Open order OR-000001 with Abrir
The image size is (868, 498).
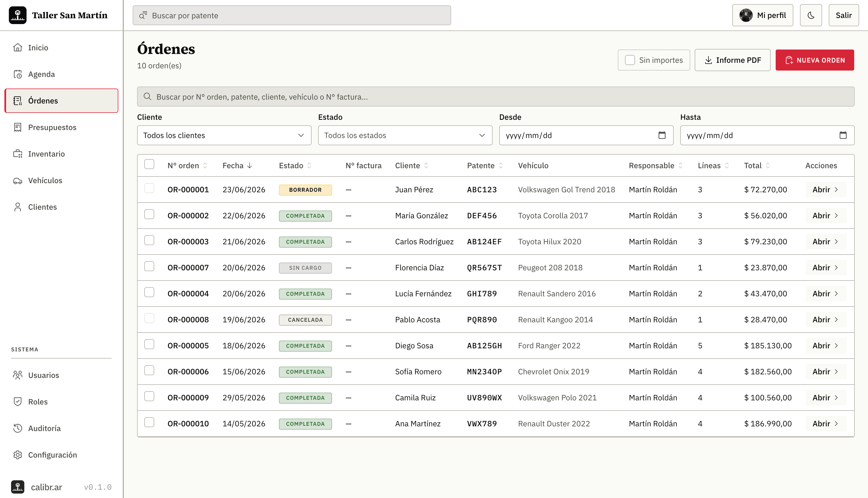tap(826, 190)
